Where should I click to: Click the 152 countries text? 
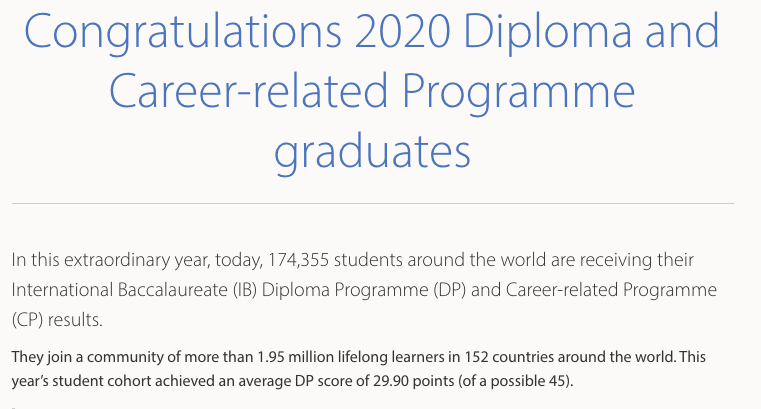click(510, 357)
